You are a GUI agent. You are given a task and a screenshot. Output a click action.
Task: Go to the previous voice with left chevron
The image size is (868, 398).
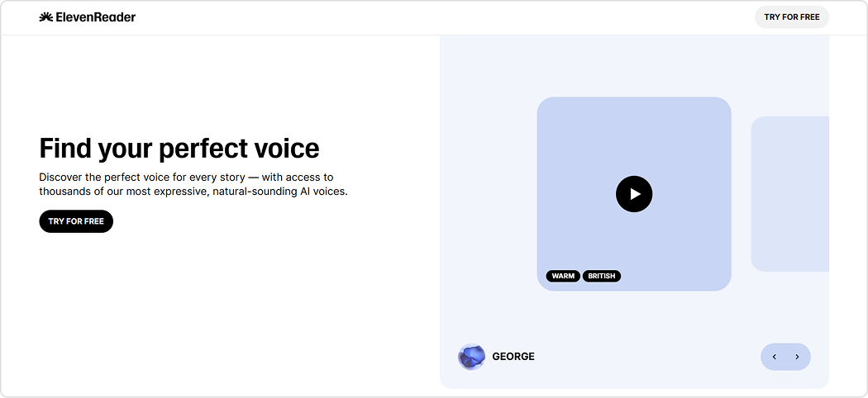point(775,357)
